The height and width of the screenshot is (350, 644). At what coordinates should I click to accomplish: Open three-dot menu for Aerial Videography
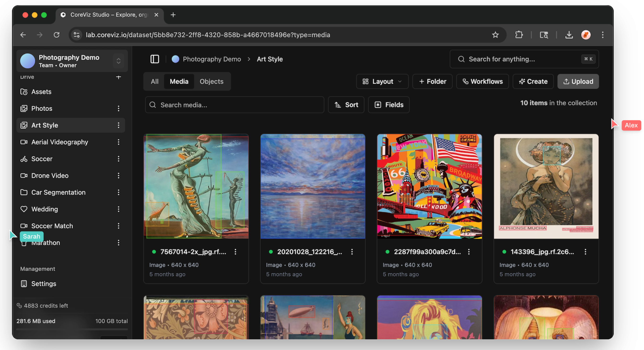[x=119, y=142]
